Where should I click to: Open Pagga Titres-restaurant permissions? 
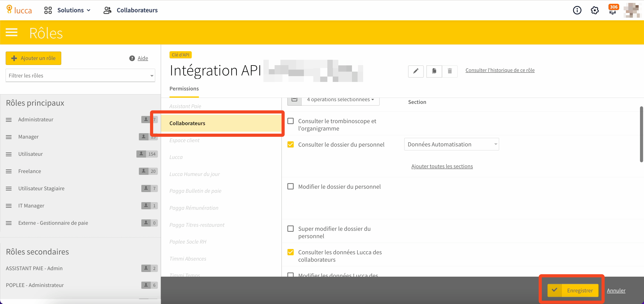coord(197,225)
